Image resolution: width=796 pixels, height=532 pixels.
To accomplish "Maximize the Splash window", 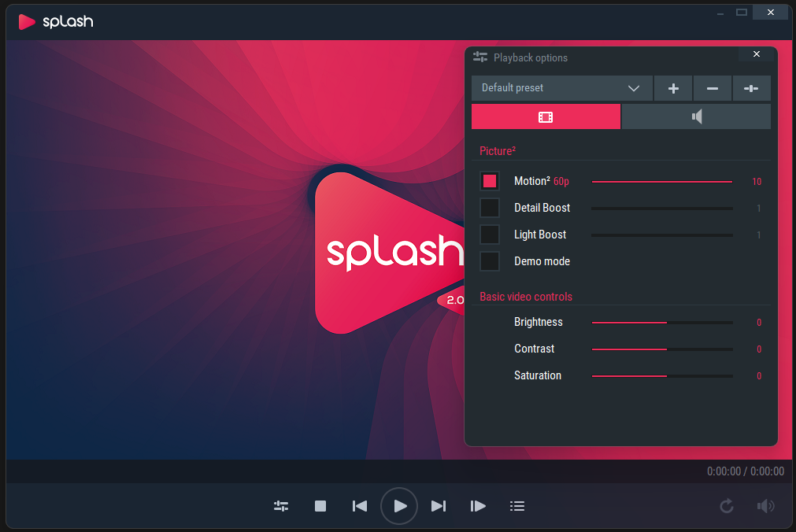I will (x=742, y=12).
